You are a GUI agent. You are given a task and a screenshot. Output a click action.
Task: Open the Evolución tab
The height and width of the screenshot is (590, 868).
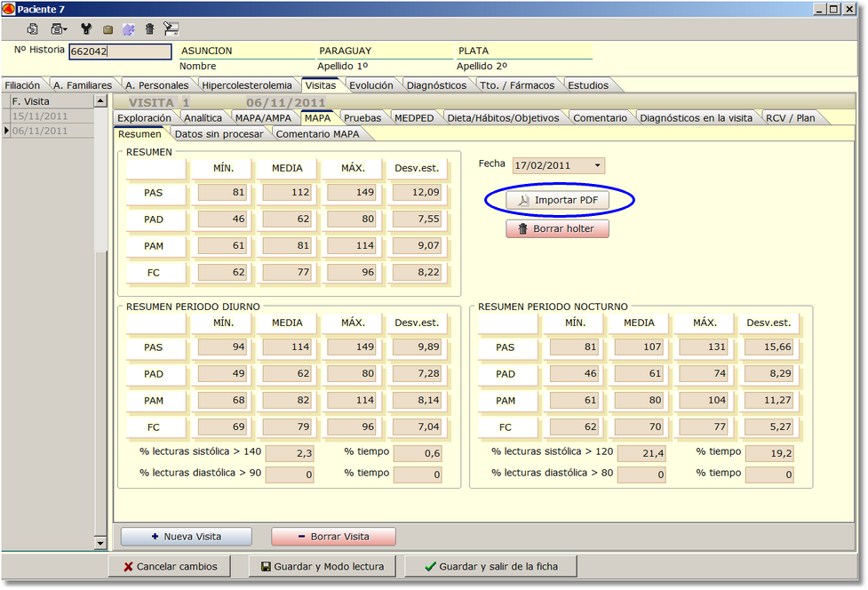(x=370, y=85)
